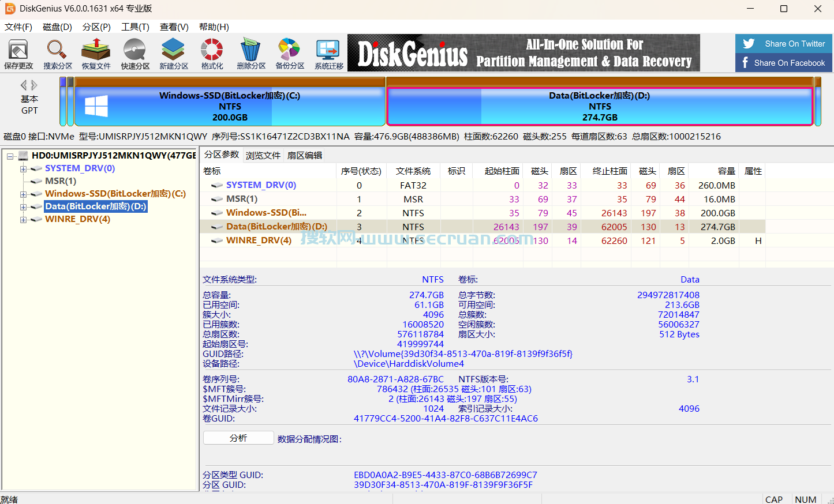
Task: Click volume serial 80A8-2871-A828-67BC
Action: coord(395,379)
